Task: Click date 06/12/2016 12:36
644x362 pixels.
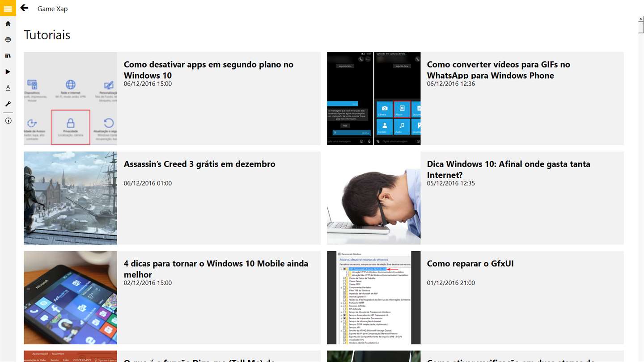Action: [x=451, y=84]
